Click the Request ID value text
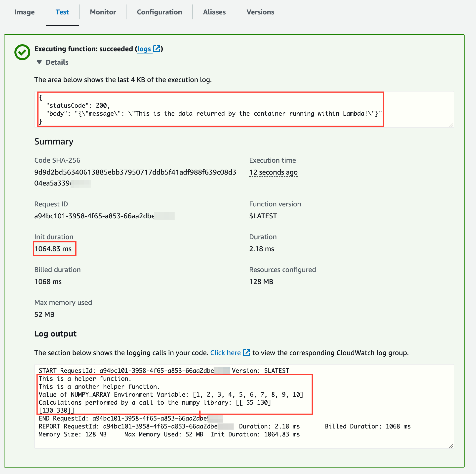The width and height of the screenshot is (476, 474). [104, 216]
